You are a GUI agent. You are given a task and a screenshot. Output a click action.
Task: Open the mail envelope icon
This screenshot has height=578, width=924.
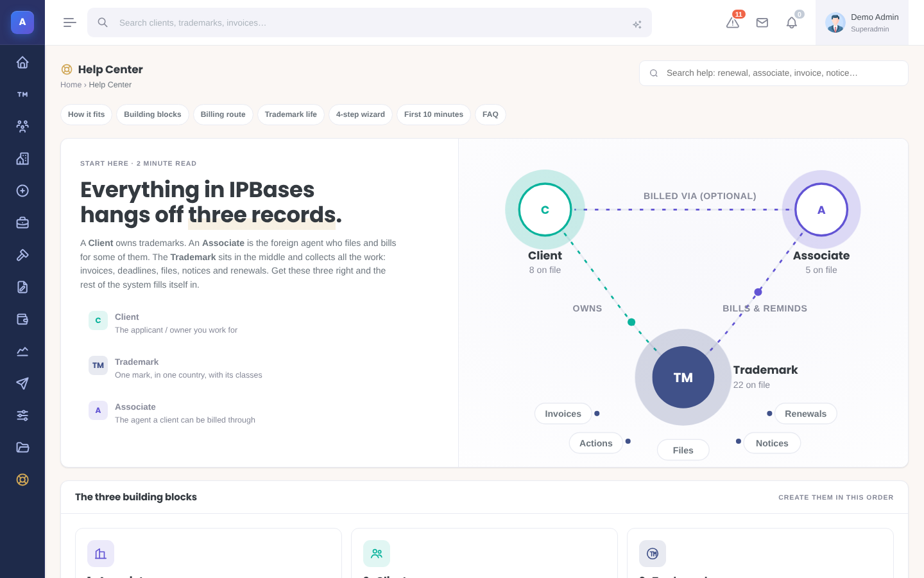(762, 22)
